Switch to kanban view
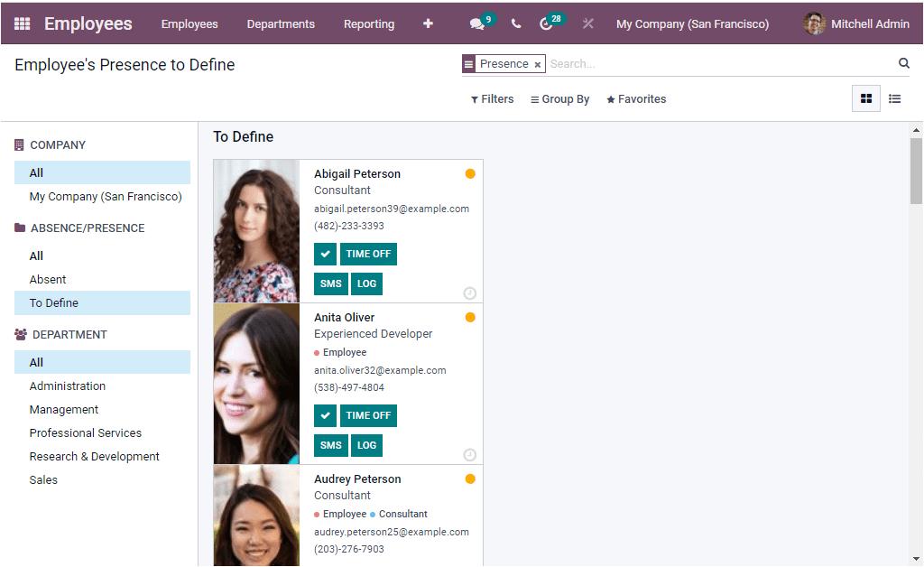The height and width of the screenshot is (567, 924). tap(864, 98)
